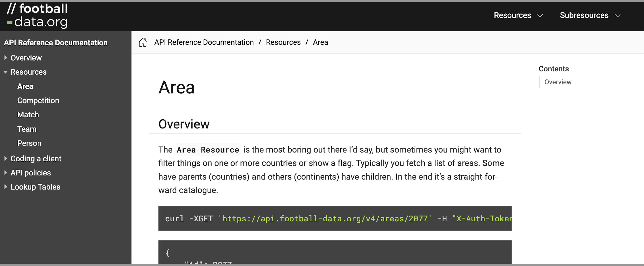This screenshot has height=266, width=644.
Task: Click the football-data.org logo
Action: (x=38, y=16)
